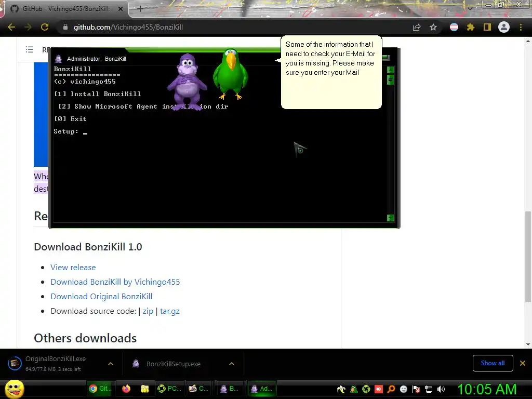Click the red square tray icon
This screenshot has height=399, width=532.
coord(379,389)
